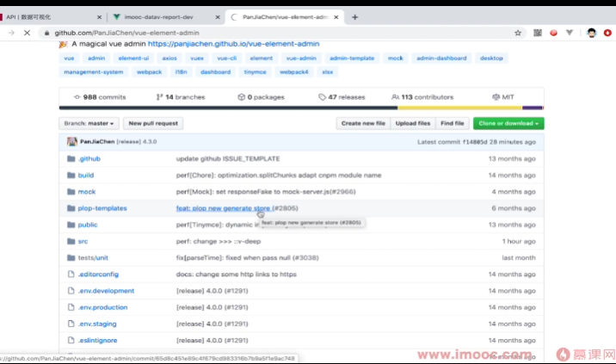Viewport: 616px width, 364px height.
Task: Close the API 数据可视化 tab
Action: [99, 17]
